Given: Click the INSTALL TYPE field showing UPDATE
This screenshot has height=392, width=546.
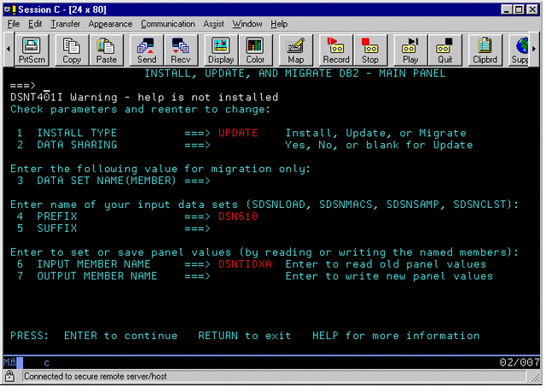Looking at the screenshot, I should point(238,133).
